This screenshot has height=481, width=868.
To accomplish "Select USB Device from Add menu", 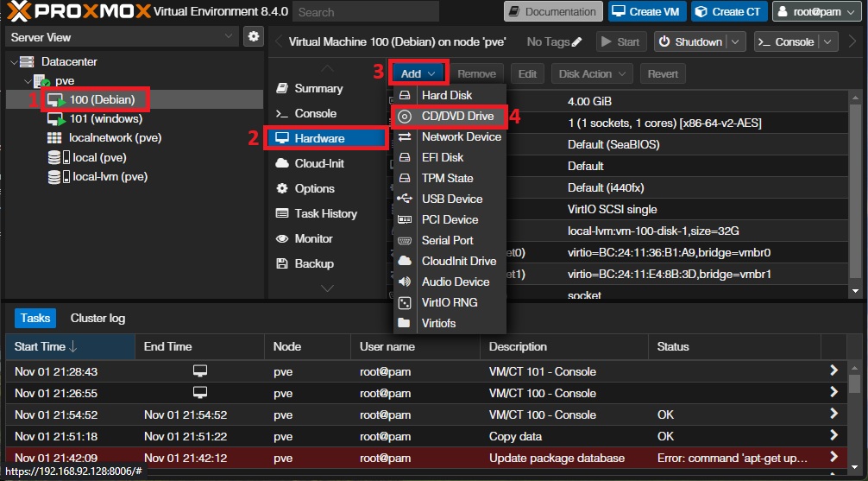I will 450,199.
